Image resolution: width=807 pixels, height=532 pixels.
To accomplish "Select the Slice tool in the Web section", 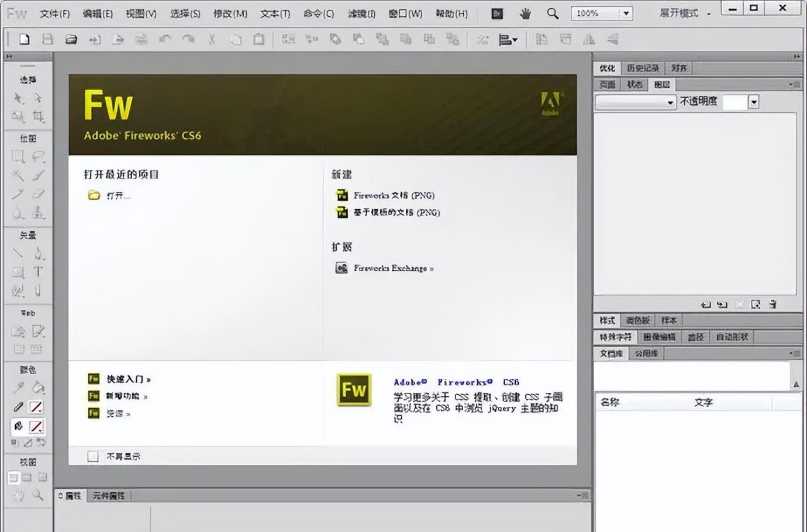I will pyautogui.click(x=38, y=331).
